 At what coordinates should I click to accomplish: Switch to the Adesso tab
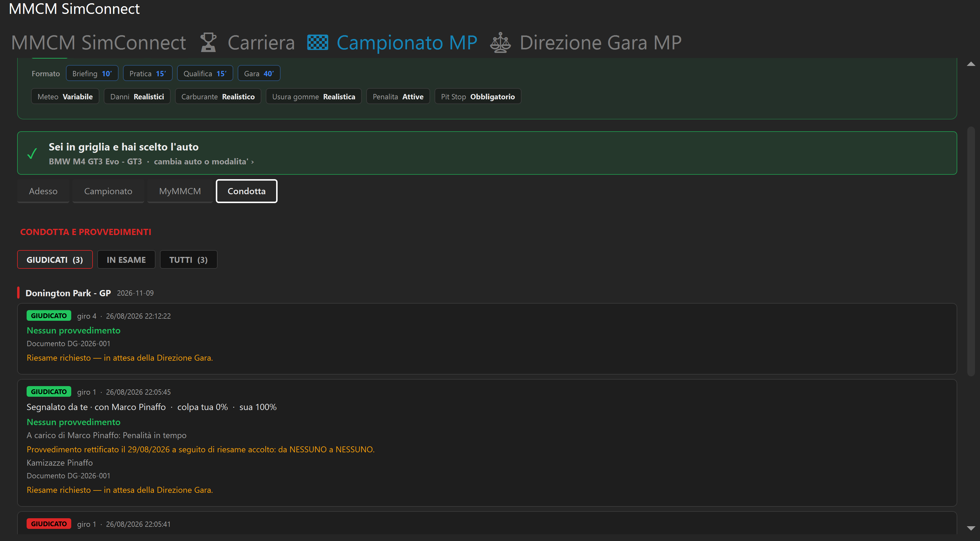pos(43,191)
